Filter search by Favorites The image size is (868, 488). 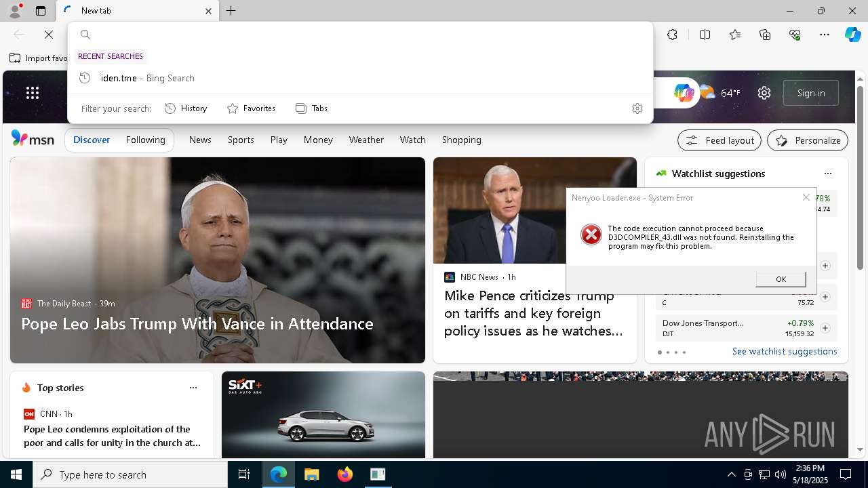point(251,108)
